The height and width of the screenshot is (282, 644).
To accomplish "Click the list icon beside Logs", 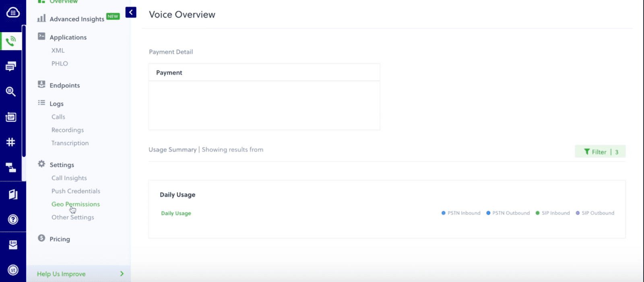I will click(41, 103).
